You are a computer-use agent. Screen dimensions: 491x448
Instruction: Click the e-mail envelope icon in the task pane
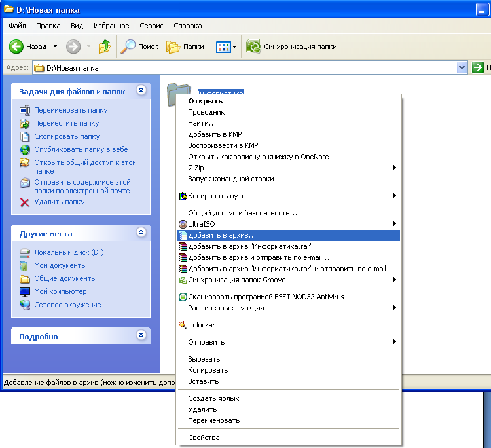point(25,183)
